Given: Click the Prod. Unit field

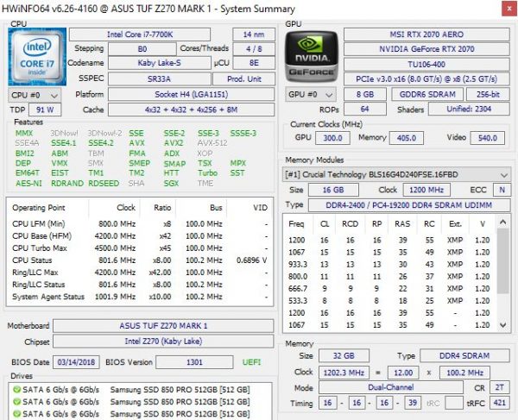Looking at the screenshot, I should tap(243, 78).
